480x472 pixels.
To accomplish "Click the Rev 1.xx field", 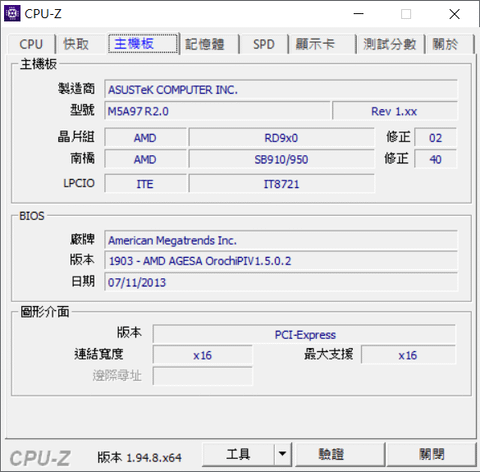I will 395,111.
